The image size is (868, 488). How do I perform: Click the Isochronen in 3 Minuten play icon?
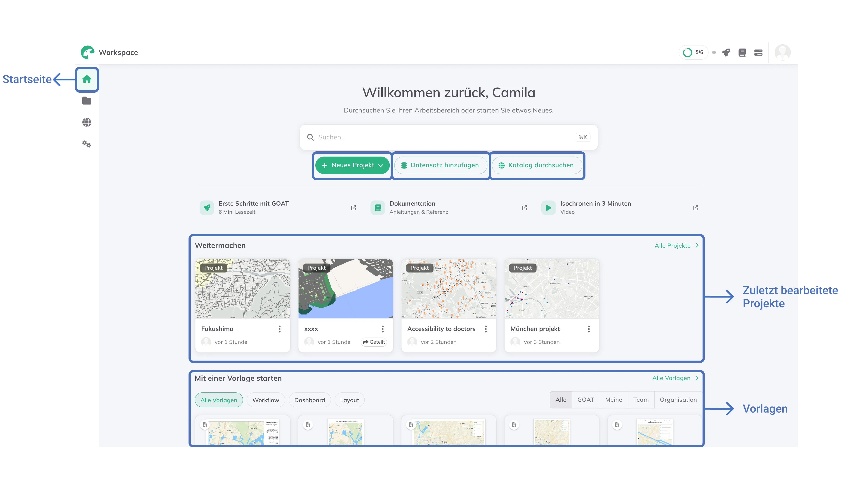tap(548, 208)
